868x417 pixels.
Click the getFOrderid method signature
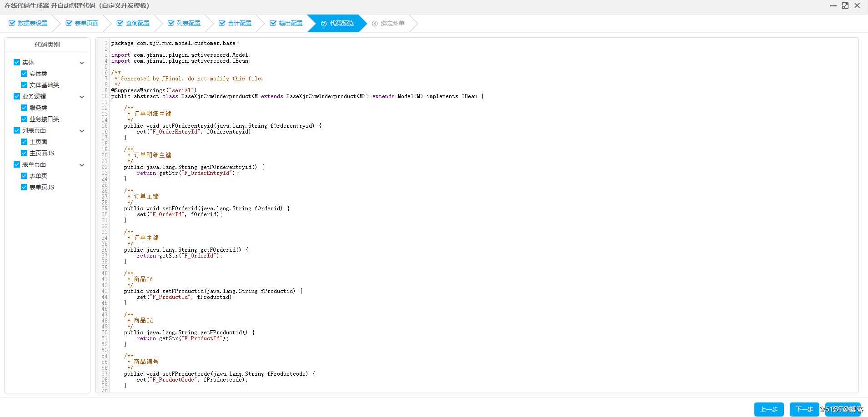(x=186, y=250)
